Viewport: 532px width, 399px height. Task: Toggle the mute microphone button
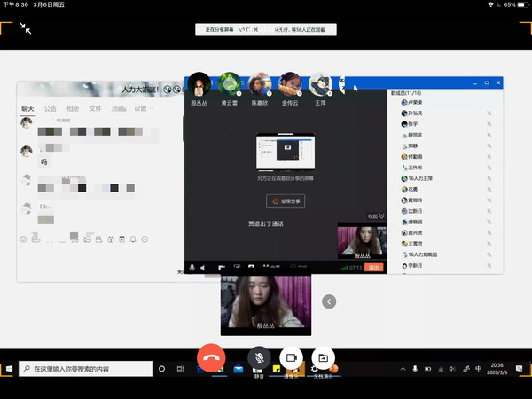(x=260, y=357)
